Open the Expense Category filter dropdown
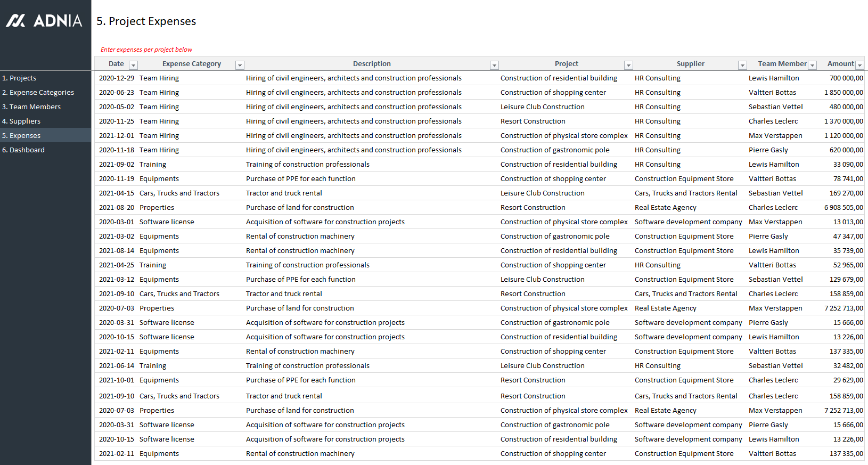Viewport: 868px width, 465px height. (x=240, y=65)
